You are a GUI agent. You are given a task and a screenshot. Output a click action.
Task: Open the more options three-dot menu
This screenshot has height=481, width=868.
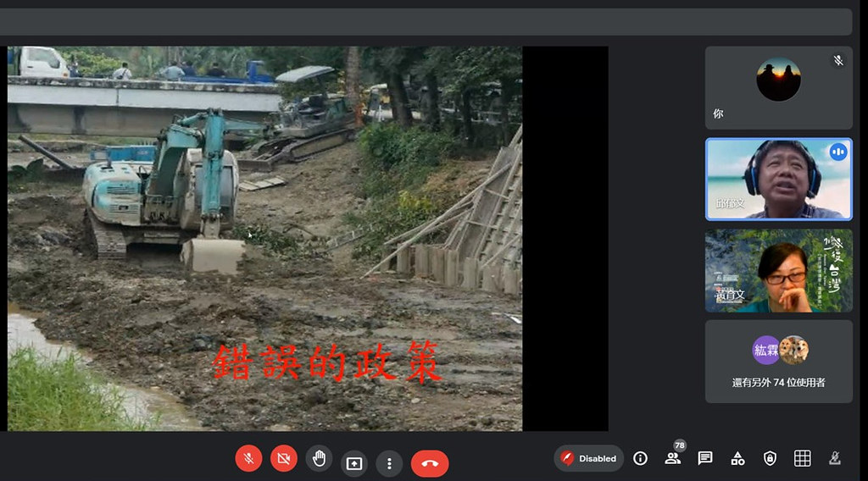pos(389,463)
